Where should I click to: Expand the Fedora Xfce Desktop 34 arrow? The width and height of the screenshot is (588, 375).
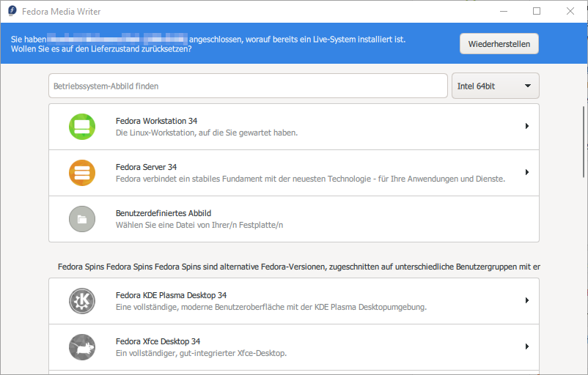[x=527, y=346]
